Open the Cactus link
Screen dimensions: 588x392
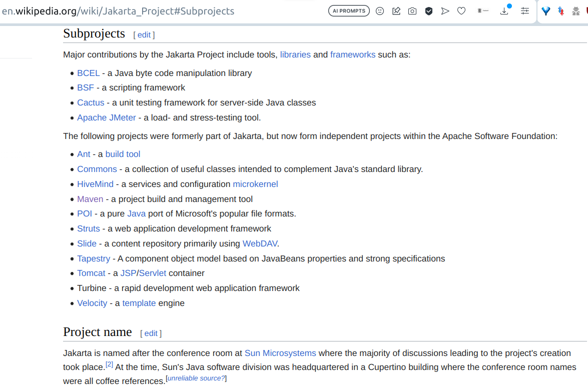click(91, 102)
